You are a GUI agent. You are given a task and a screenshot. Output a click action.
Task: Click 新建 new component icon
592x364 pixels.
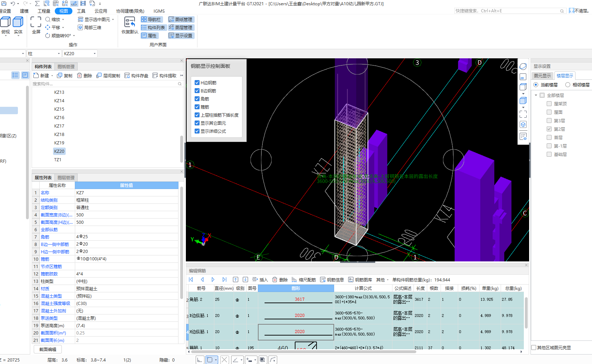[x=36, y=76]
